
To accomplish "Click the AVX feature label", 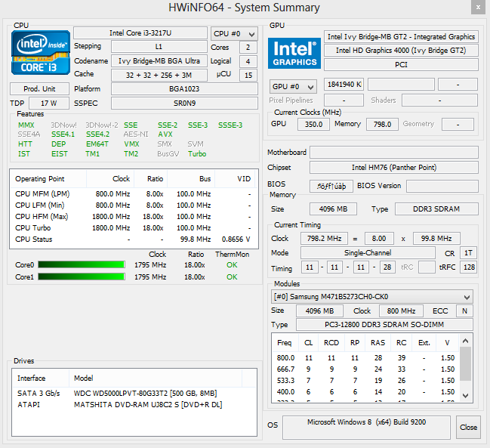I will pyautogui.click(x=165, y=134).
